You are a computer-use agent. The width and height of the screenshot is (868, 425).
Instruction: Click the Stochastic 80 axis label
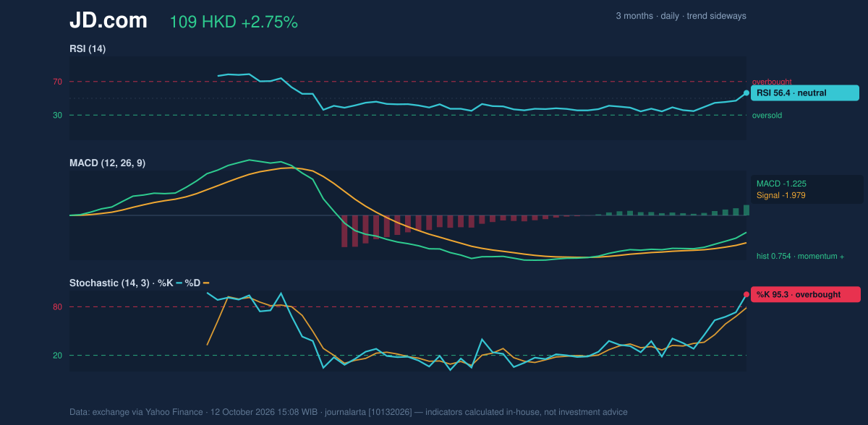point(57,307)
